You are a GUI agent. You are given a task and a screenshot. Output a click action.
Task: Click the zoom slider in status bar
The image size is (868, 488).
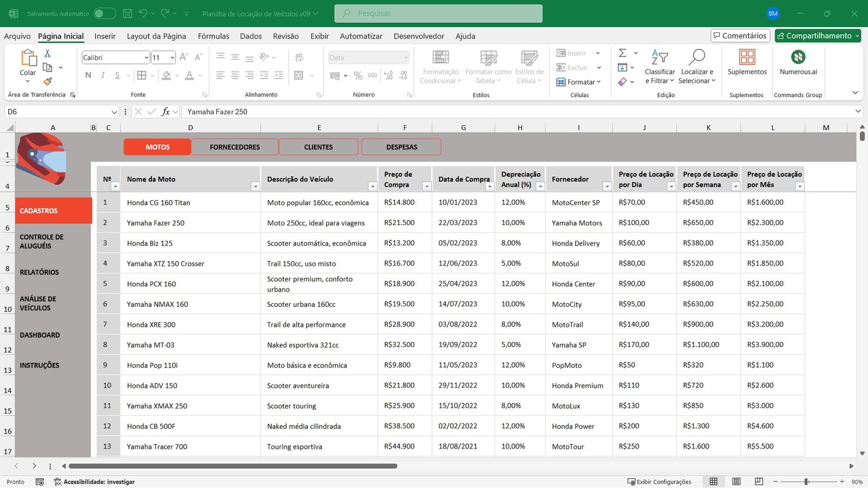807,481
